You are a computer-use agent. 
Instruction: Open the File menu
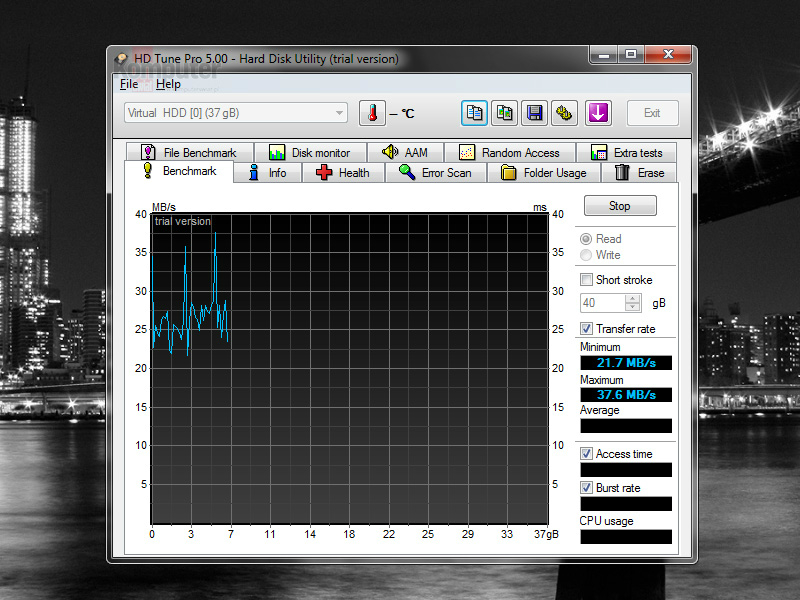click(x=129, y=85)
